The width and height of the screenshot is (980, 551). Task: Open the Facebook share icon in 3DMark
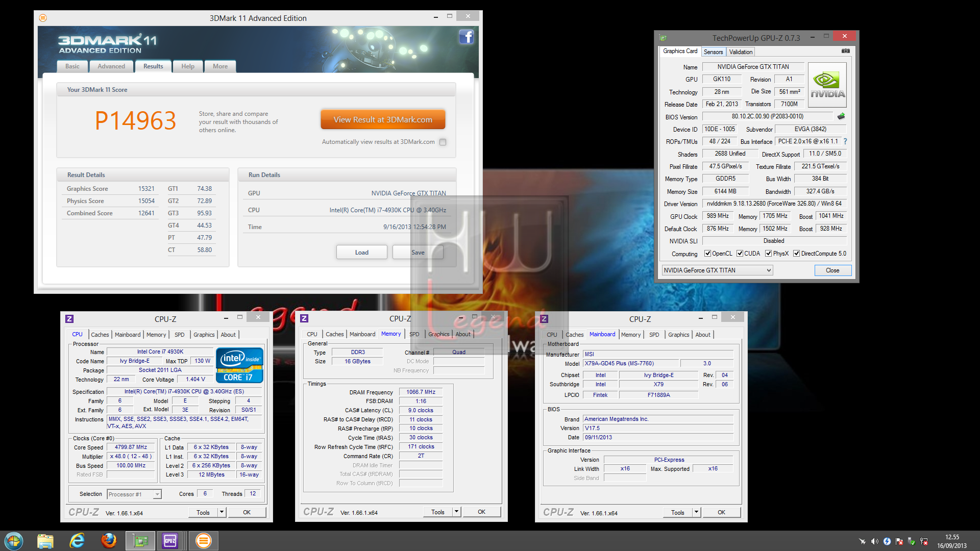(466, 37)
